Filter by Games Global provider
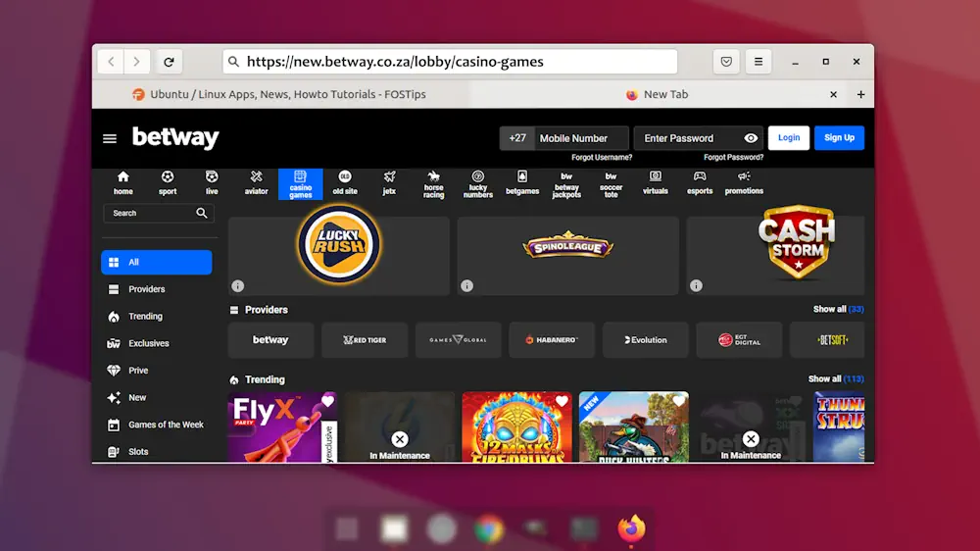Screen dimensions: 980x551 (458, 339)
